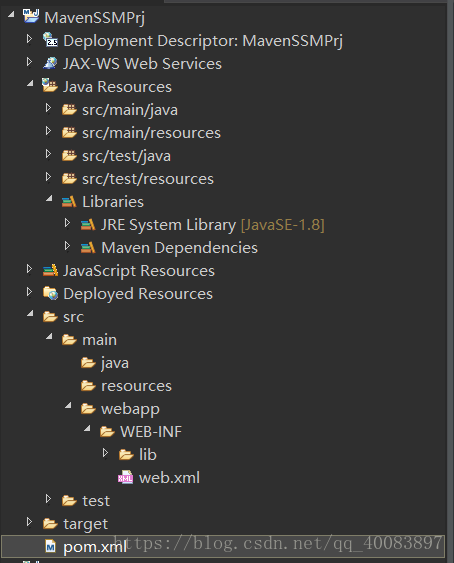This screenshot has width=454, height=563.
Task: Expand the Deployment Descriptor node
Action: [x=29, y=39]
